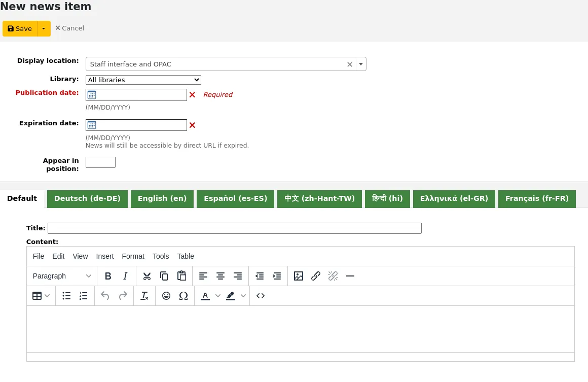Cut selection with scissors icon
The image size is (588, 382).
click(x=146, y=276)
